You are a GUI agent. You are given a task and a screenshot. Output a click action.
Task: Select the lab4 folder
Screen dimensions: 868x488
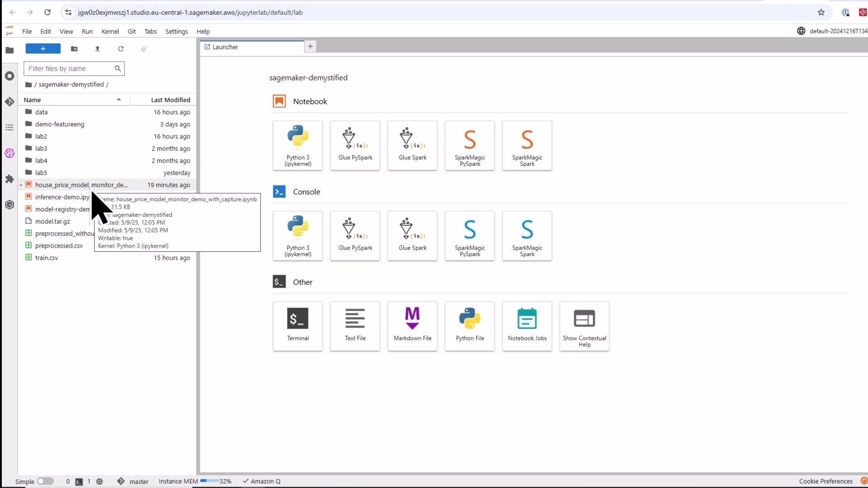point(107,161)
